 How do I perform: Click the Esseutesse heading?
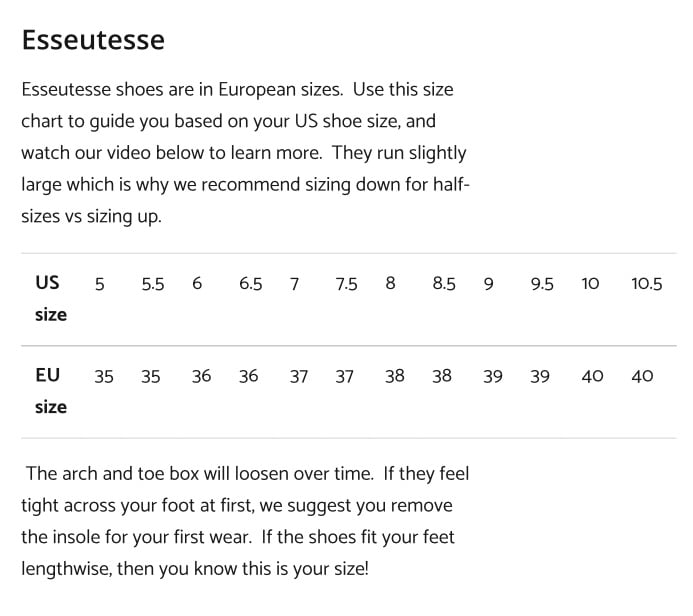93,40
